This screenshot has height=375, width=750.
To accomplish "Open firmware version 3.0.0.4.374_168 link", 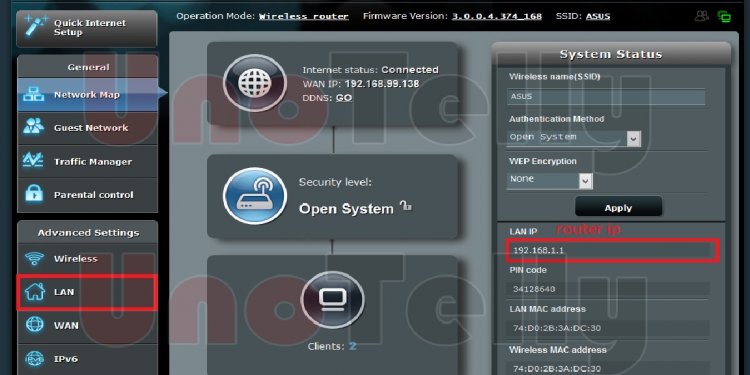I will [x=497, y=16].
